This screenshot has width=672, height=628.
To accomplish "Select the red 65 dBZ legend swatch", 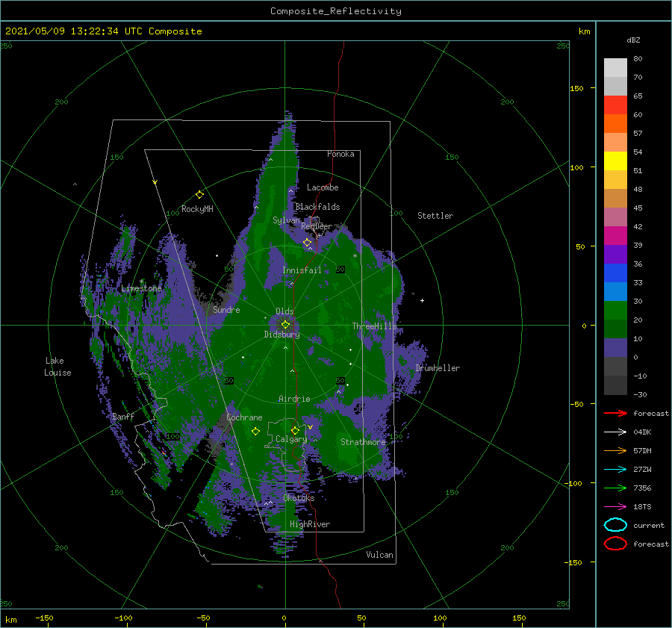I will coord(615,105).
